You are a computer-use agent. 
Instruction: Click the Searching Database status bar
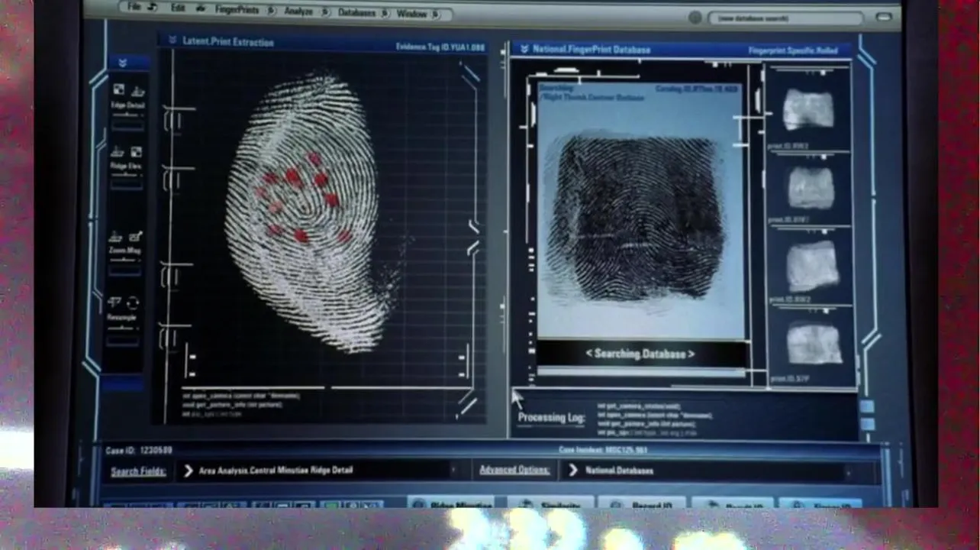[x=640, y=354]
